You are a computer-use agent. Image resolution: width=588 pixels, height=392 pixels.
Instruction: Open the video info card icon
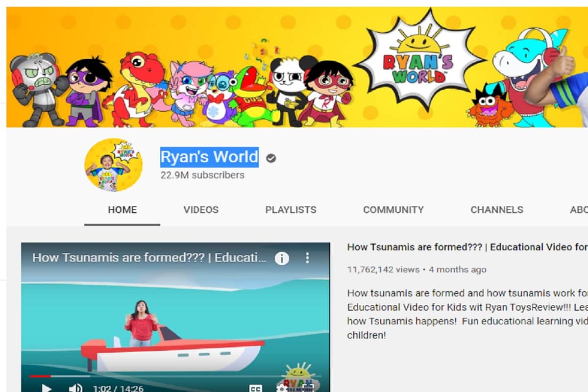[x=282, y=258]
